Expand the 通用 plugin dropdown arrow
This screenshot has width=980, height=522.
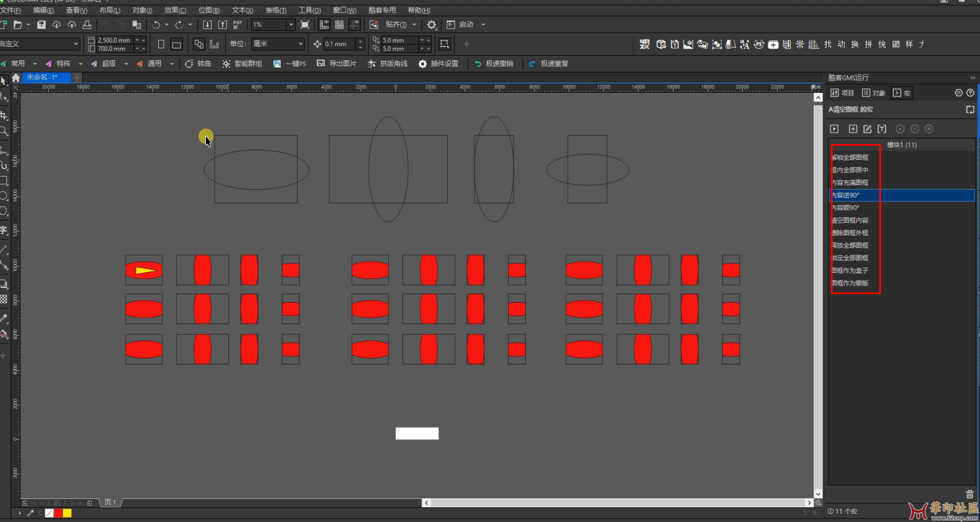click(172, 64)
